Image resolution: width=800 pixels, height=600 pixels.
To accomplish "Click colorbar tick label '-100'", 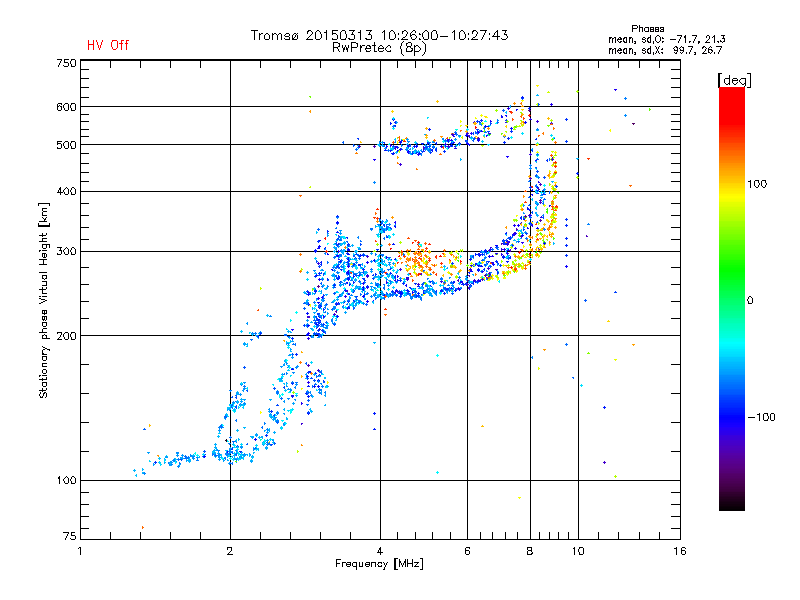I will (x=761, y=417).
